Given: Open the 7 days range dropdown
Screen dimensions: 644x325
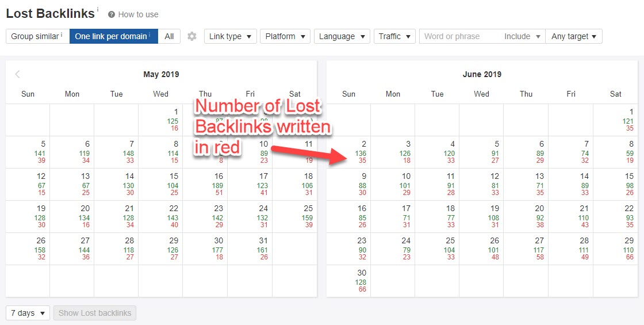Looking at the screenshot, I should pyautogui.click(x=28, y=313).
